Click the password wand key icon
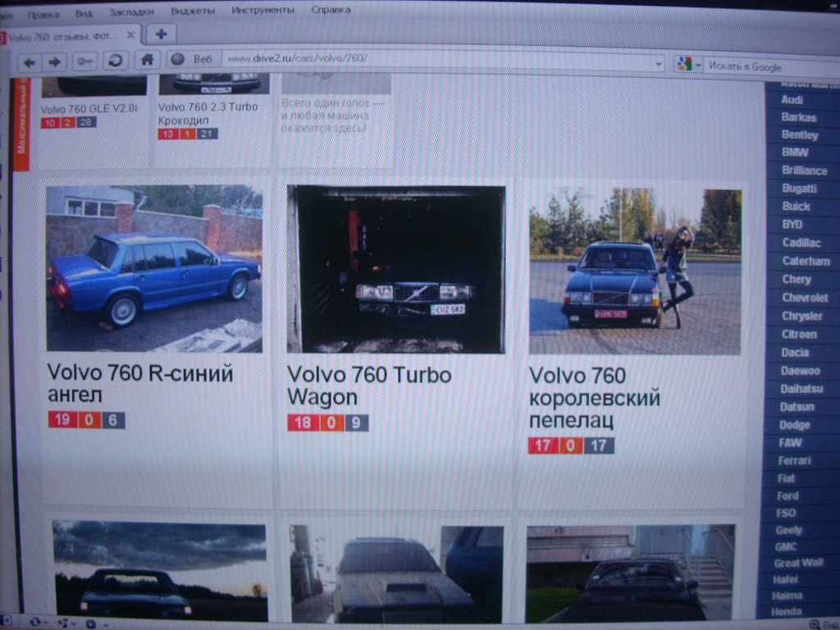The image size is (840, 630). (84, 62)
